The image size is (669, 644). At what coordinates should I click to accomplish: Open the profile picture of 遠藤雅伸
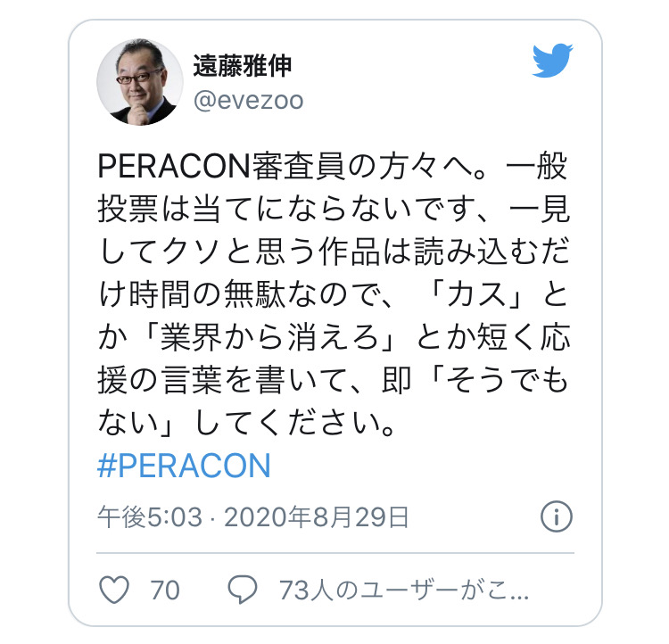pos(140,82)
